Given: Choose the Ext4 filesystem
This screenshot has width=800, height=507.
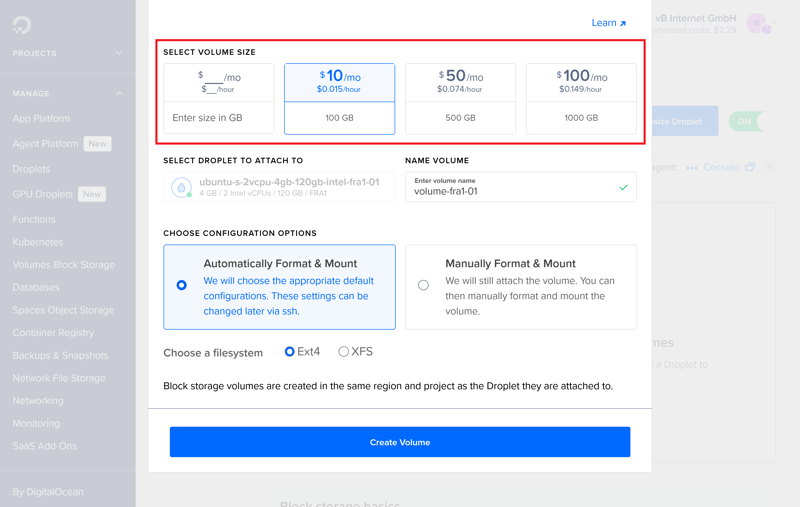Looking at the screenshot, I should click(290, 352).
